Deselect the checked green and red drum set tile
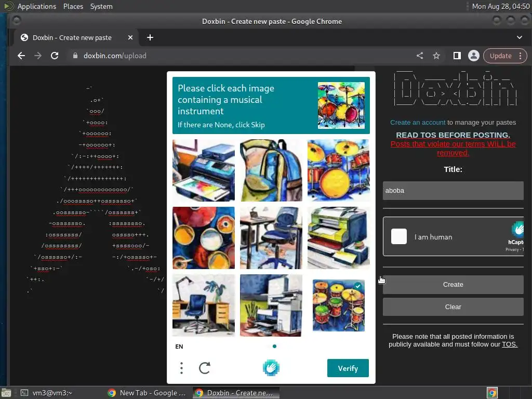 pos(339,305)
